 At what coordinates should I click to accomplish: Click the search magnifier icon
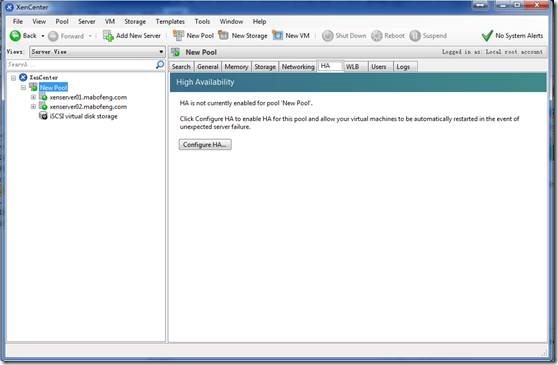[160, 64]
